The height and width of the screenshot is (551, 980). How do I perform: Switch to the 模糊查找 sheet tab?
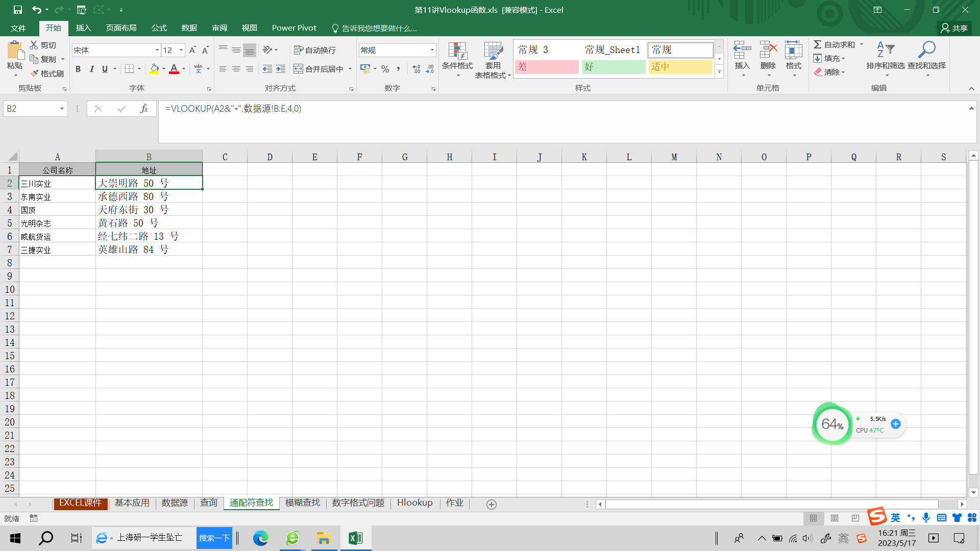(302, 503)
